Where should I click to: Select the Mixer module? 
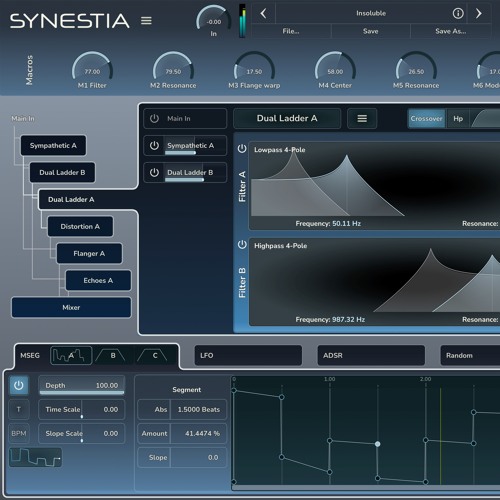71,307
